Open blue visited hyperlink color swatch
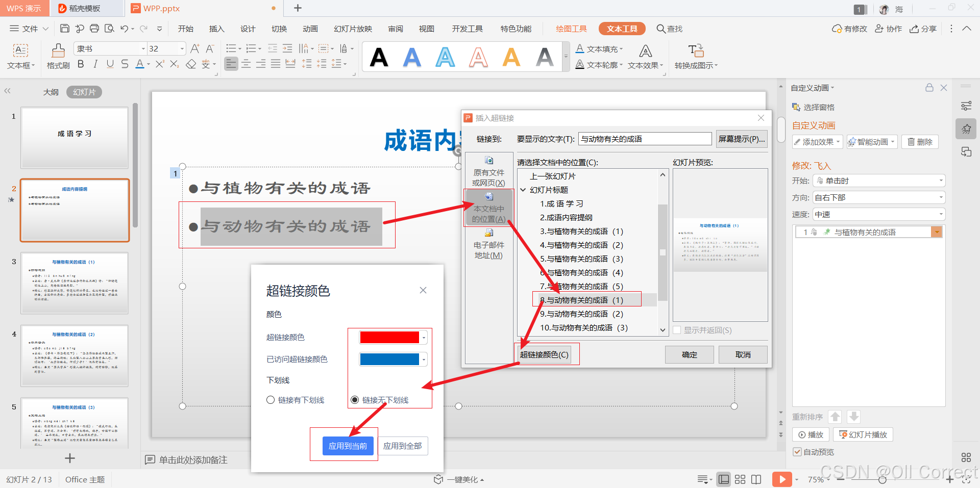 click(393, 359)
